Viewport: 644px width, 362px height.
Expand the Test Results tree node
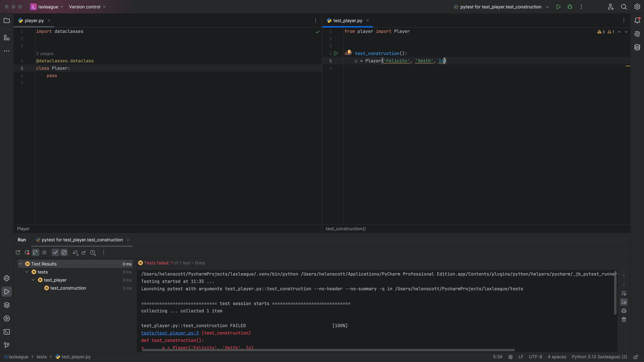[x=20, y=264]
